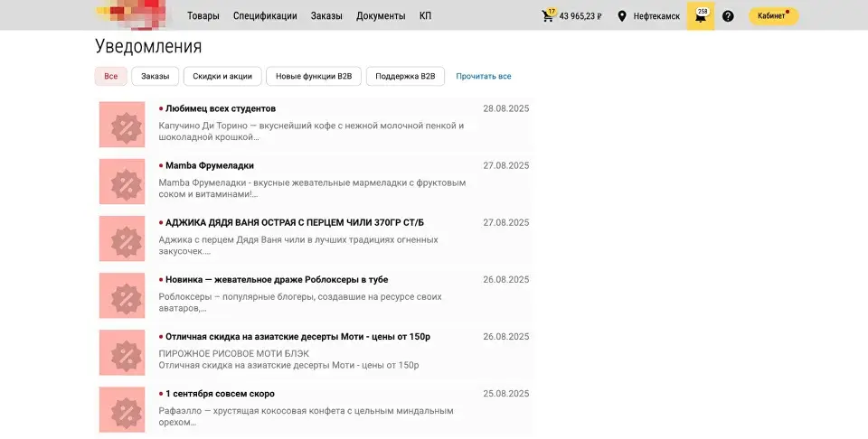Click discount icon of Роблоксеры notification

[x=122, y=295]
